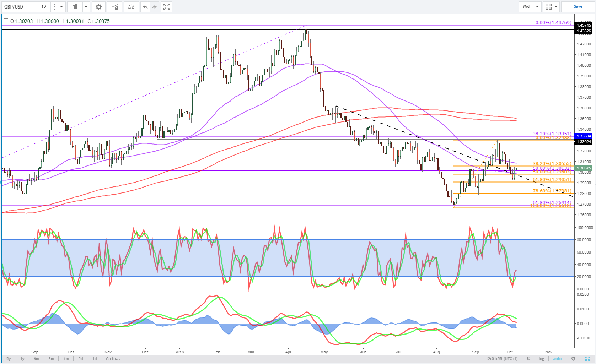The width and height of the screenshot is (596, 364).
Task: Click the O 1.30203 open value
Action: pos(22,21)
